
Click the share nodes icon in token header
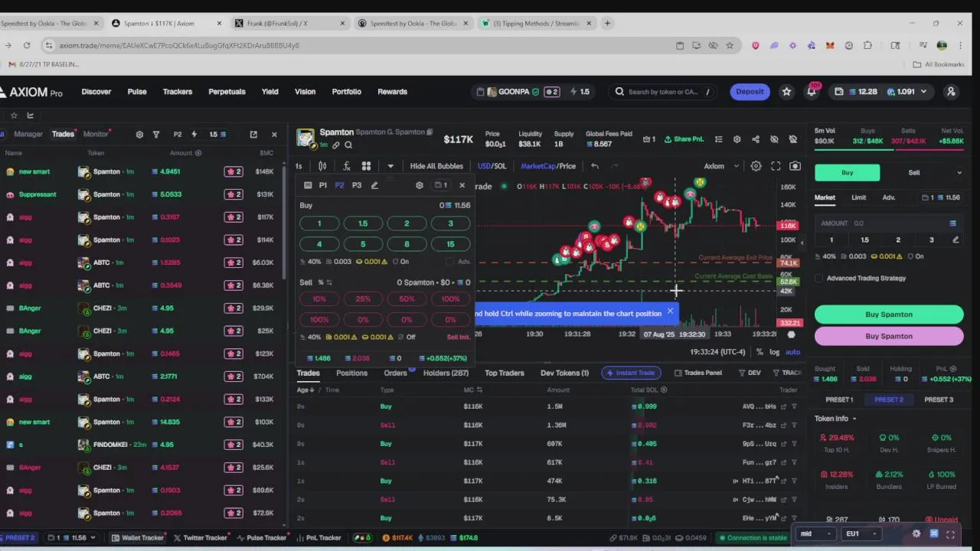(x=756, y=139)
